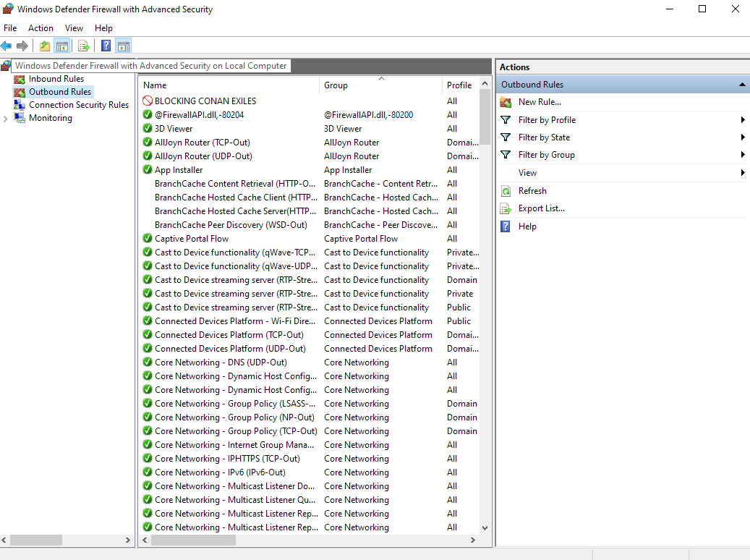Toggle Show/Hide Action Pane toolbar icon

(124, 46)
